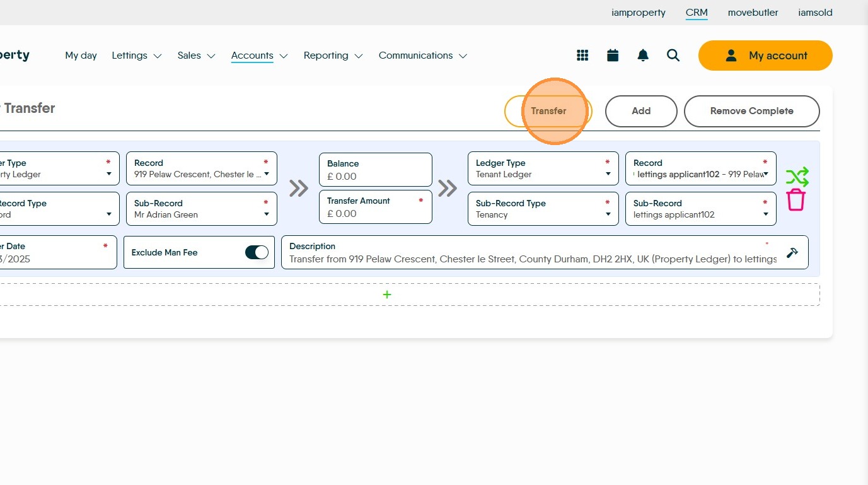Open the destination Record dropdown lettings applicant102

[x=701, y=168]
